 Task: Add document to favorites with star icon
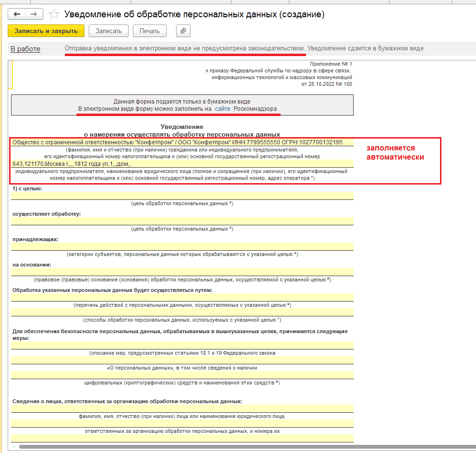pos(54,14)
